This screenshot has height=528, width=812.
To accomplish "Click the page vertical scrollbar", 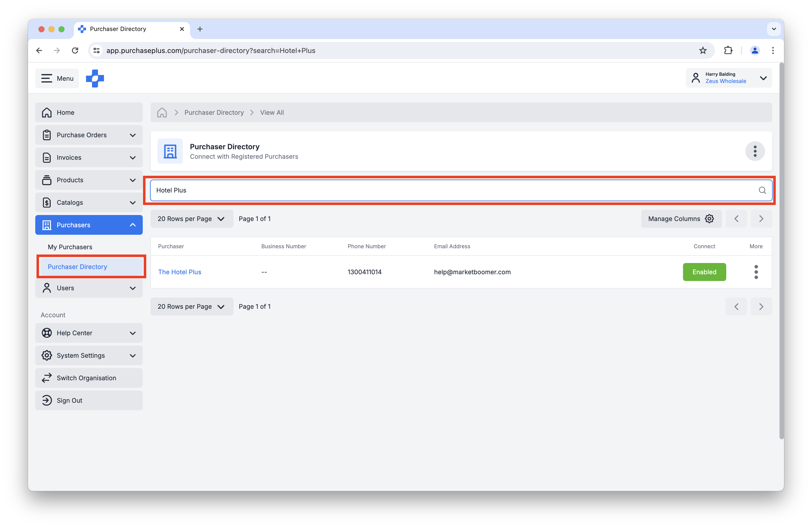I will click(x=781, y=251).
